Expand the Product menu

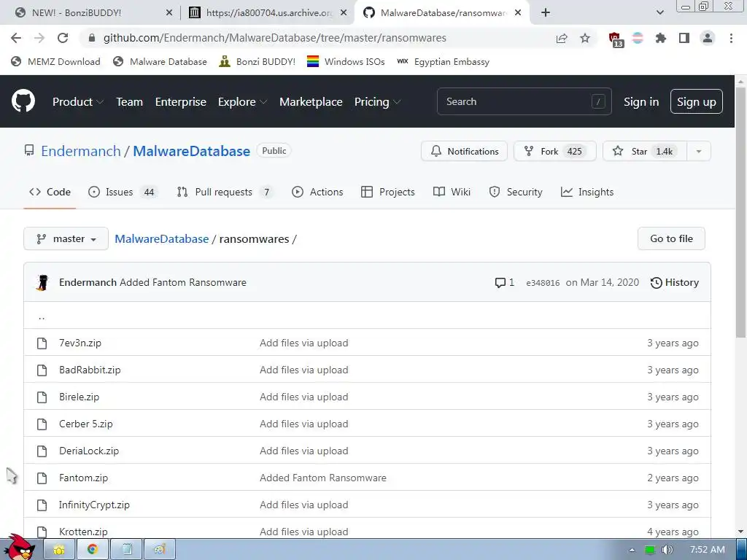[78, 101]
